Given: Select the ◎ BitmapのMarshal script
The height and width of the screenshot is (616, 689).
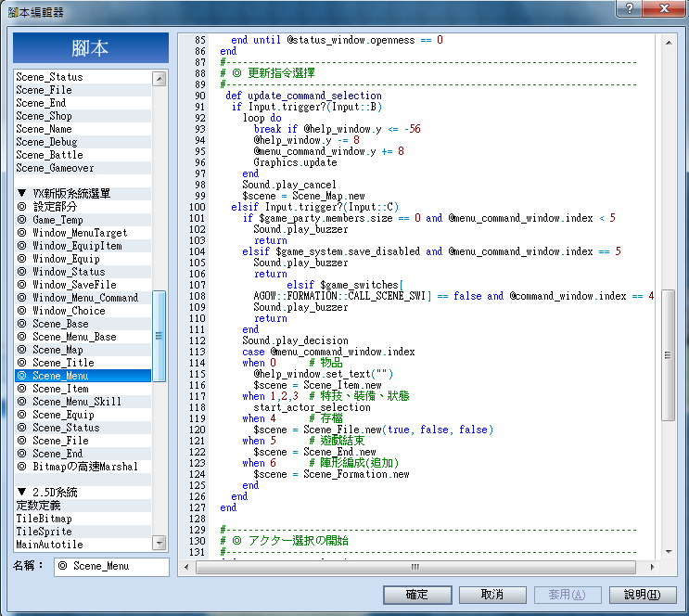Looking at the screenshot, I should [83, 467].
